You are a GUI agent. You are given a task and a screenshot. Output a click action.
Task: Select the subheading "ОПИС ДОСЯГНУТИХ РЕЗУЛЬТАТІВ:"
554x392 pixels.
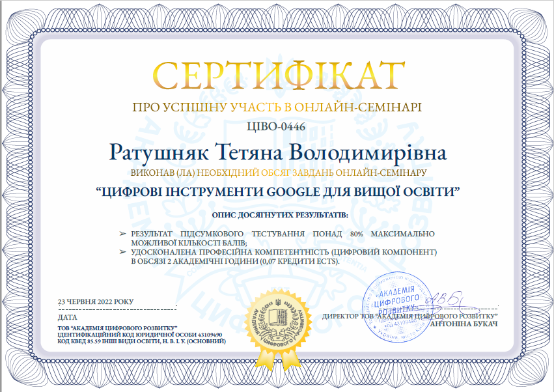click(280, 215)
